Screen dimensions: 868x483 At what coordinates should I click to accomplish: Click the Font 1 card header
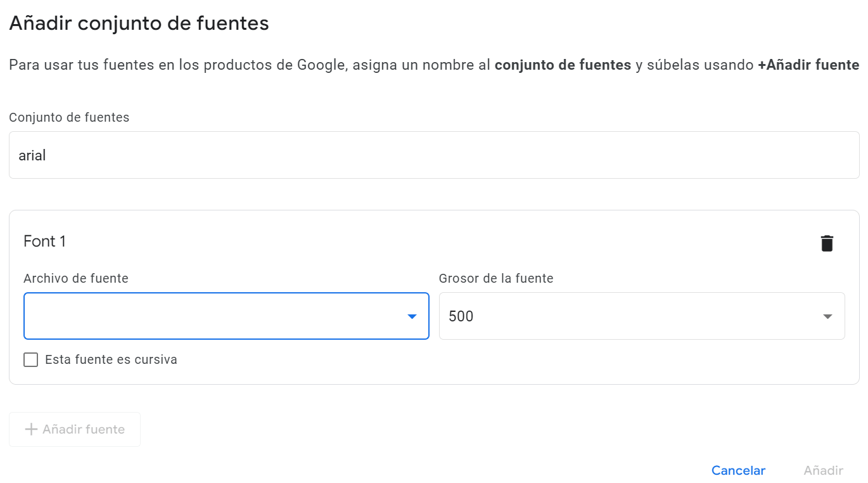click(44, 241)
